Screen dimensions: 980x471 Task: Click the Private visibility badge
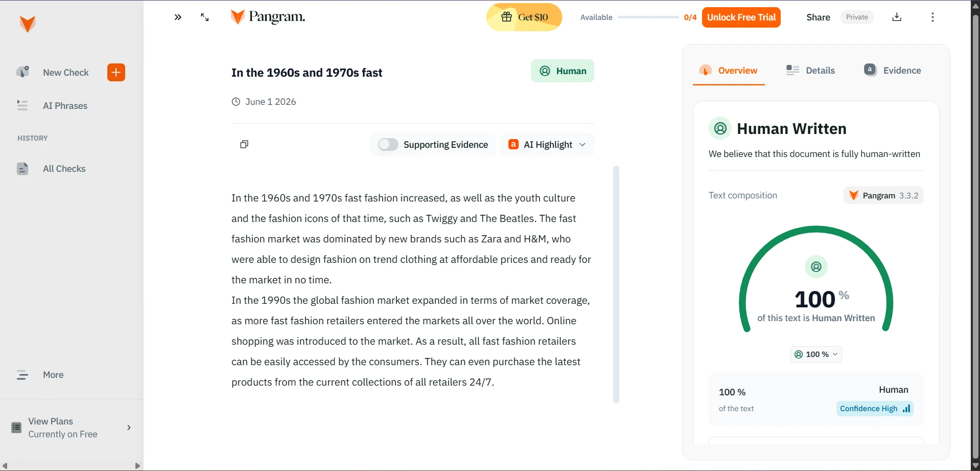[857, 17]
